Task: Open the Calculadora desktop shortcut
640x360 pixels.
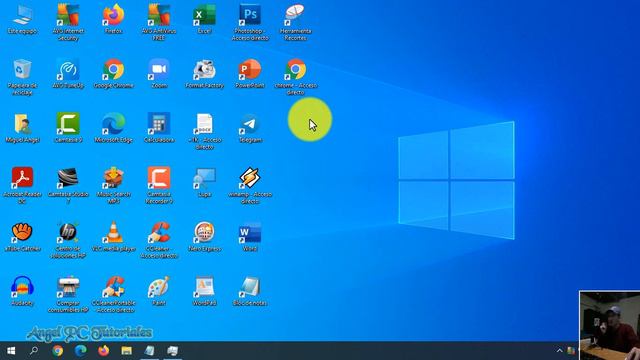Action: tap(159, 128)
